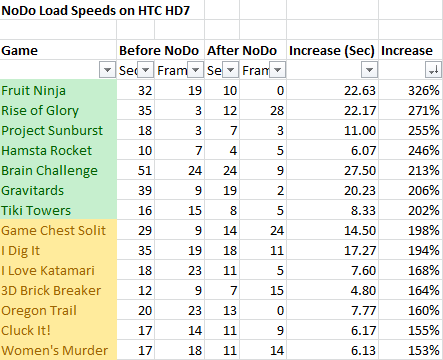Open Increase (Sec) filter dropdown
The image size is (443, 360).
tap(369, 70)
